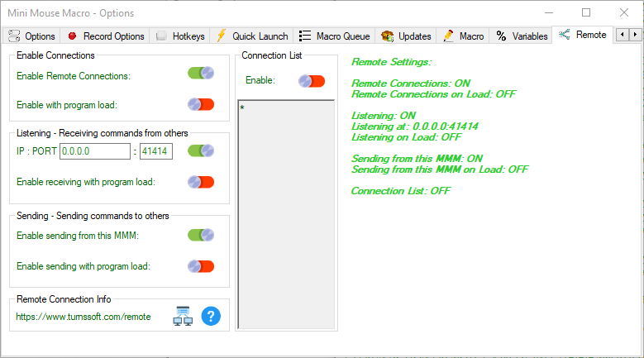Screen dimensions: 644x358
Task: Click the Macro Queue list icon
Action: [x=305, y=36]
